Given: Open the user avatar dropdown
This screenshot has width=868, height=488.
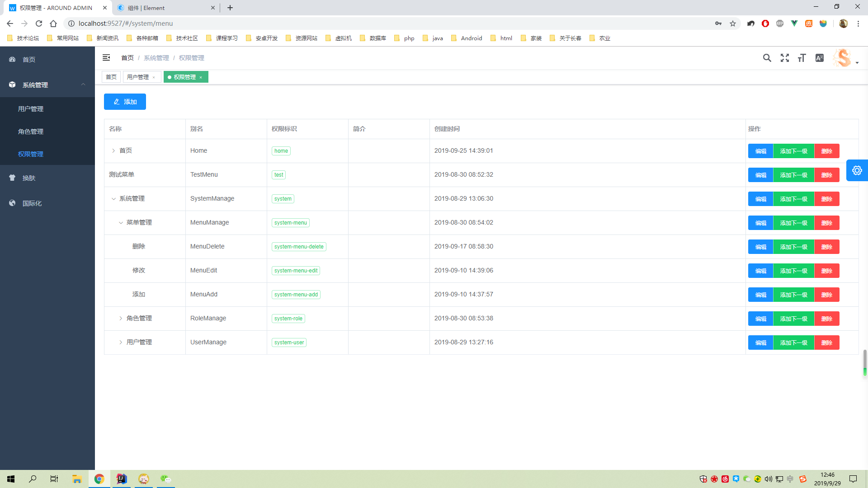Looking at the screenshot, I should tap(845, 58).
